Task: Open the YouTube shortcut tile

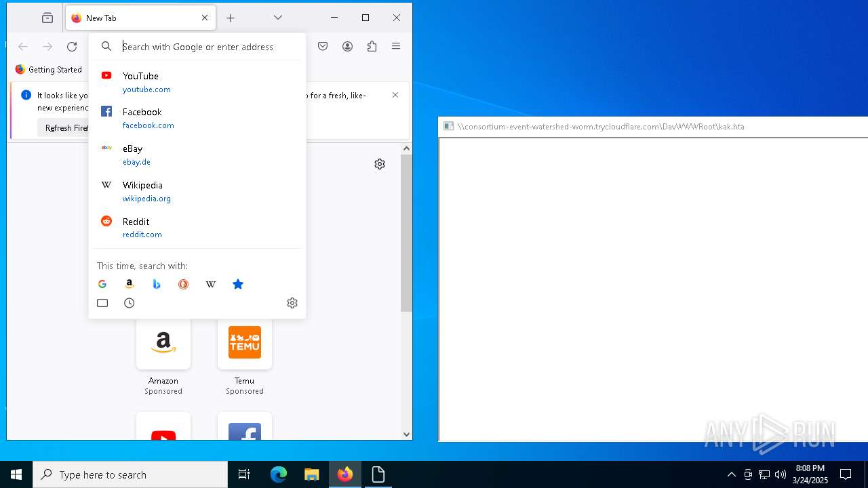Action: (x=163, y=426)
